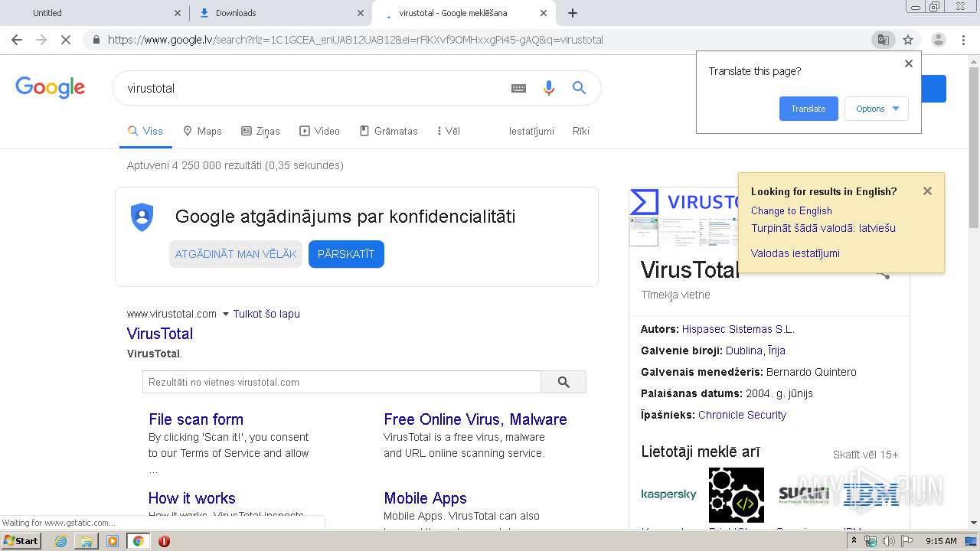Open the Sucuri related search logo
The image size is (980, 551).
coord(803,494)
